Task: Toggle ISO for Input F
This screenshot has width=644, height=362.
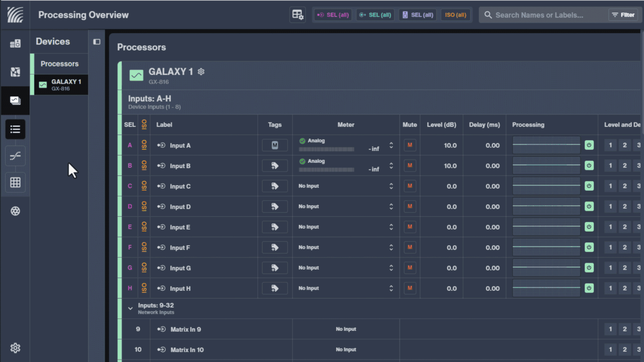Action: tap(144, 247)
